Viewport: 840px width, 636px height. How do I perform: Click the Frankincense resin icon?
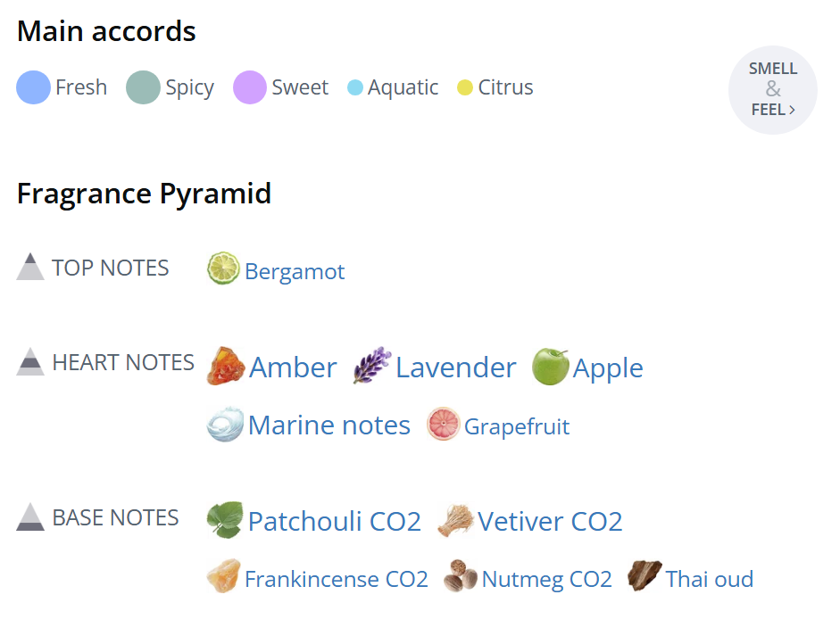click(223, 577)
